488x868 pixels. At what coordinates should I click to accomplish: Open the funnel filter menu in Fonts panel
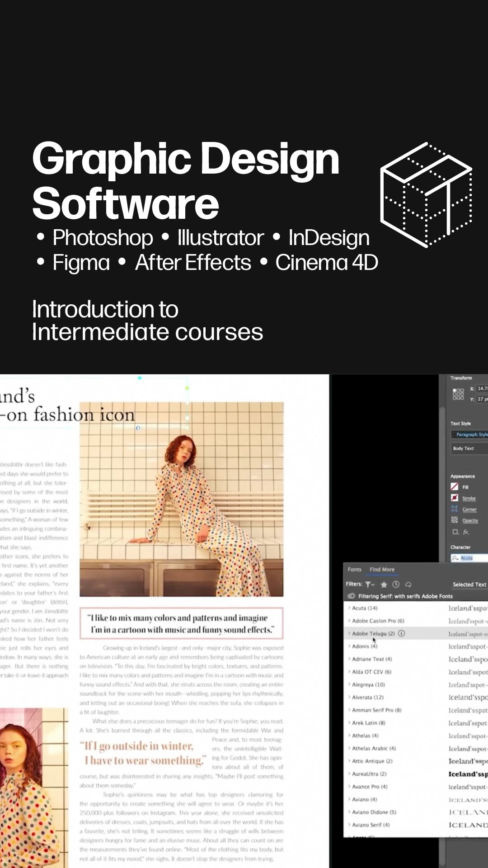(370, 584)
